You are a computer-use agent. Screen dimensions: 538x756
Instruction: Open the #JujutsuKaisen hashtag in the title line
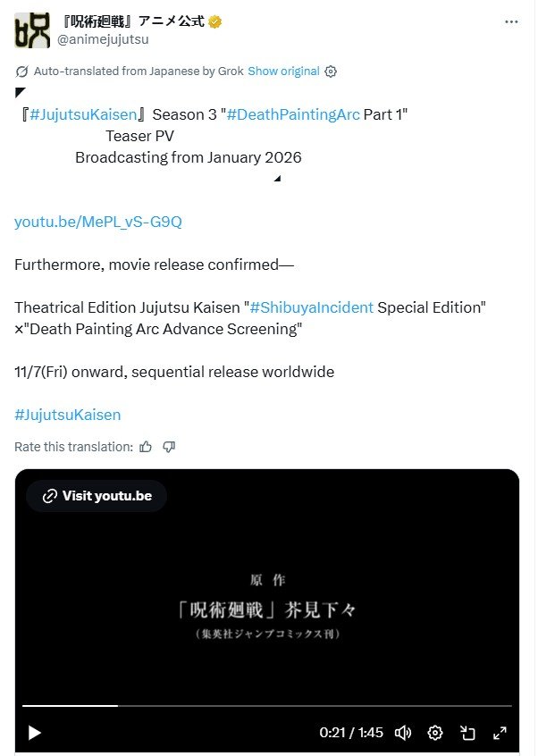(x=83, y=114)
